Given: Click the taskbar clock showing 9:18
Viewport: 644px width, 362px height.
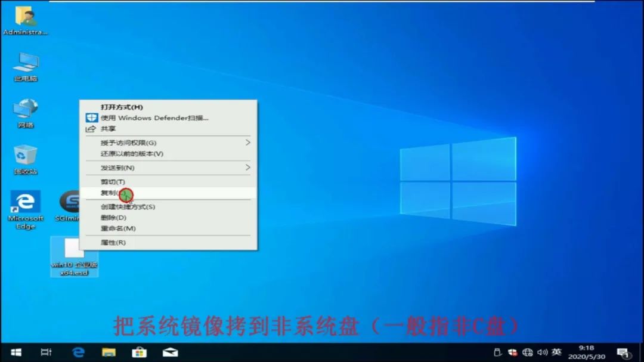Looking at the screenshot, I should [x=587, y=352].
